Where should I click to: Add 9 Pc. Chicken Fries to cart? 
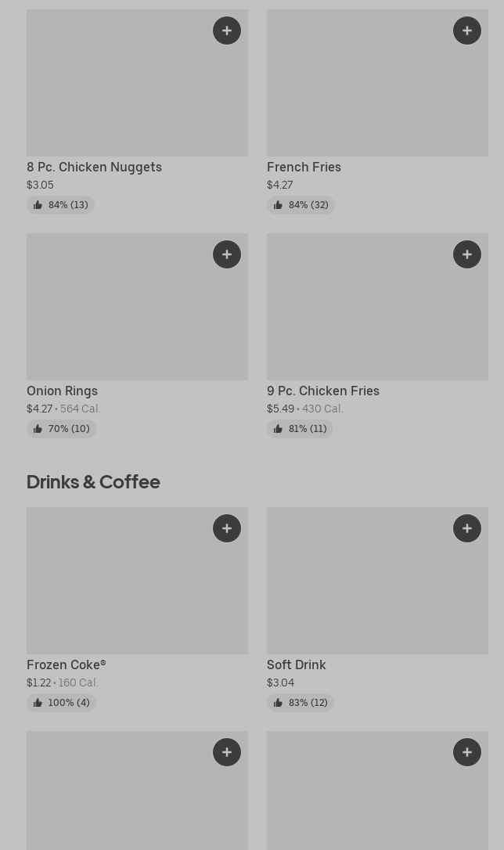point(467,254)
